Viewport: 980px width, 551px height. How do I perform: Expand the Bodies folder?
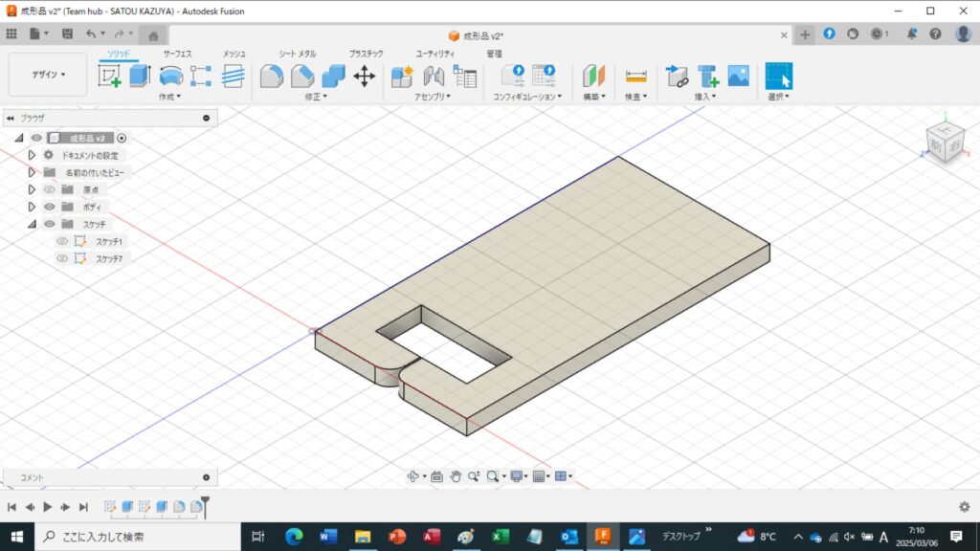32,207
